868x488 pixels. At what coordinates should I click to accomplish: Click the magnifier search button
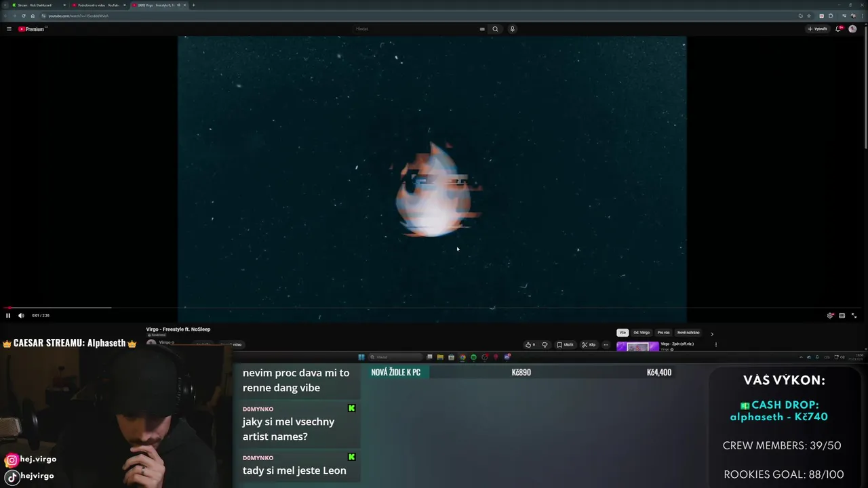495,29
